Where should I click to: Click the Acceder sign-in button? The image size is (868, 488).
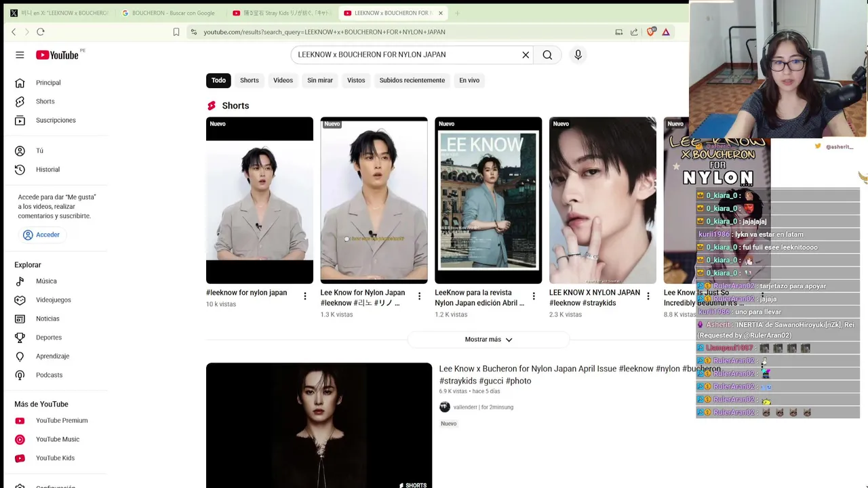click(41, 235)
